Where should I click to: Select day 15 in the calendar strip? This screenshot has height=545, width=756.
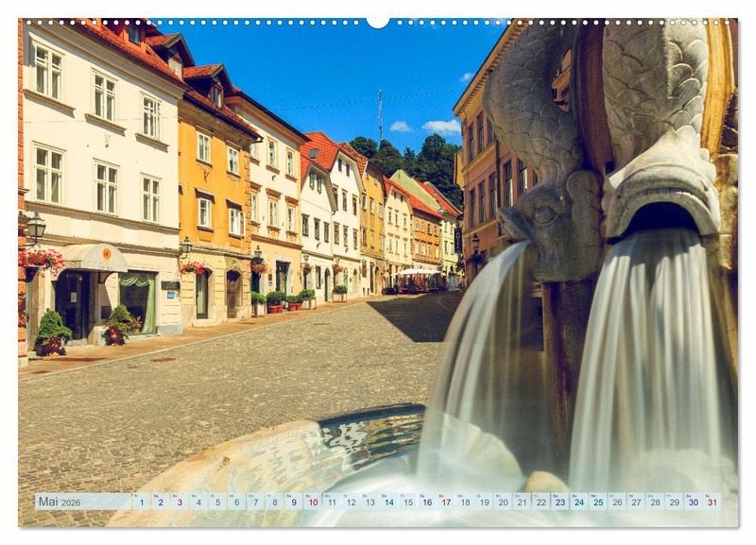(x=408, y=502)
